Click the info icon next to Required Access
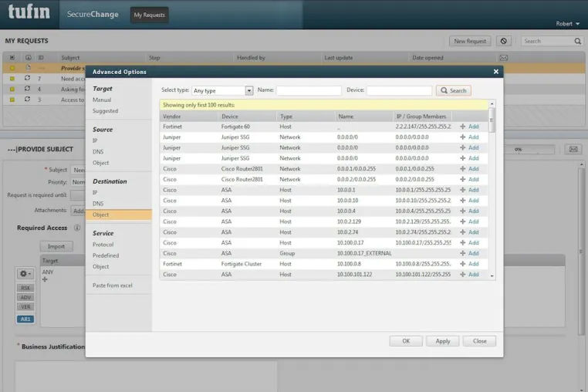The image size is (588, 392). (77, 228)
